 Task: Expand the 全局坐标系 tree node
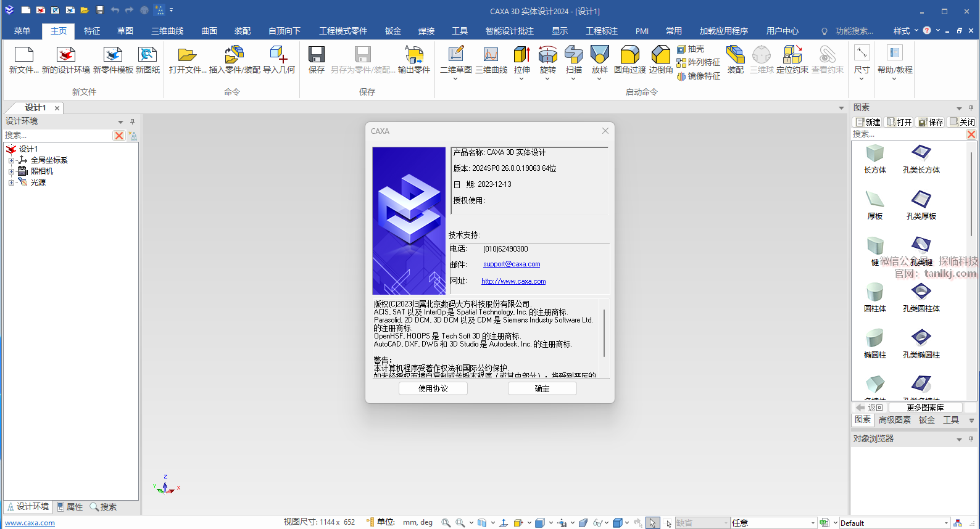point(11,160)
